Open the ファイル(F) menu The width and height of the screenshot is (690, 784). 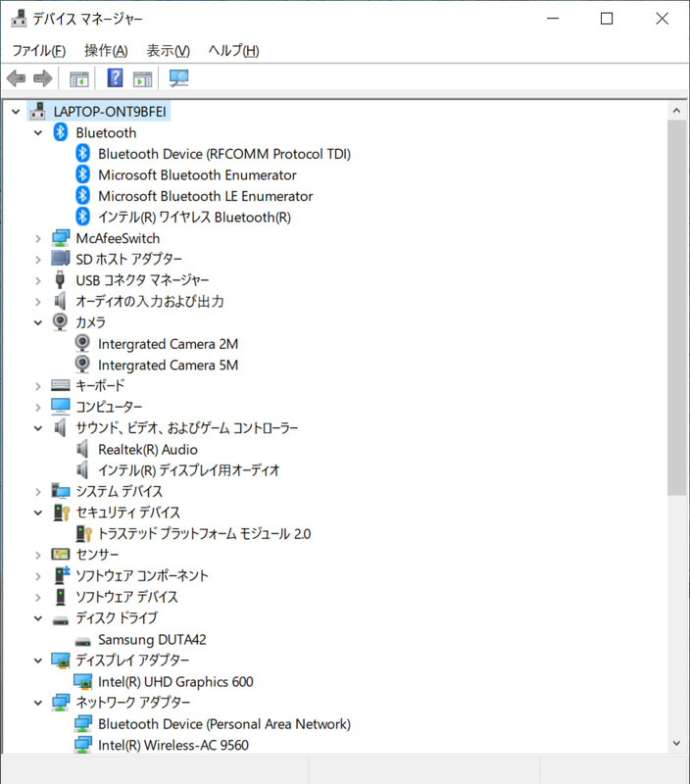tap(39, 51)
